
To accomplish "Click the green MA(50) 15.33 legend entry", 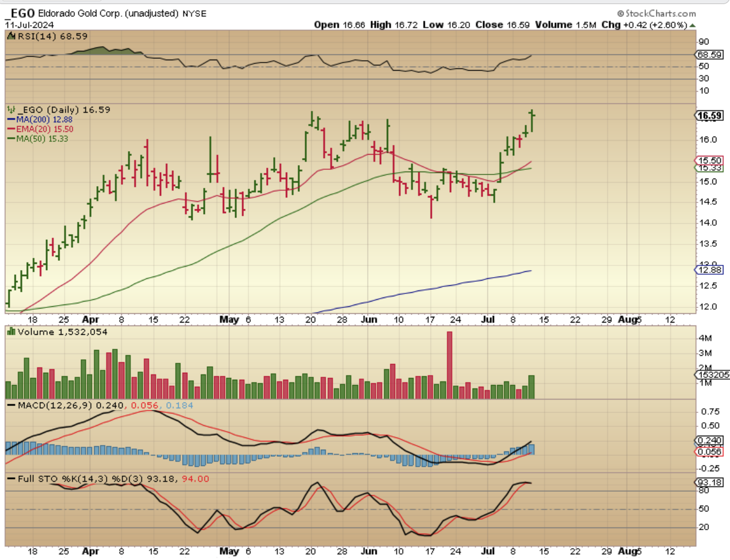I will pyautogui.click(x=38, y=139).
